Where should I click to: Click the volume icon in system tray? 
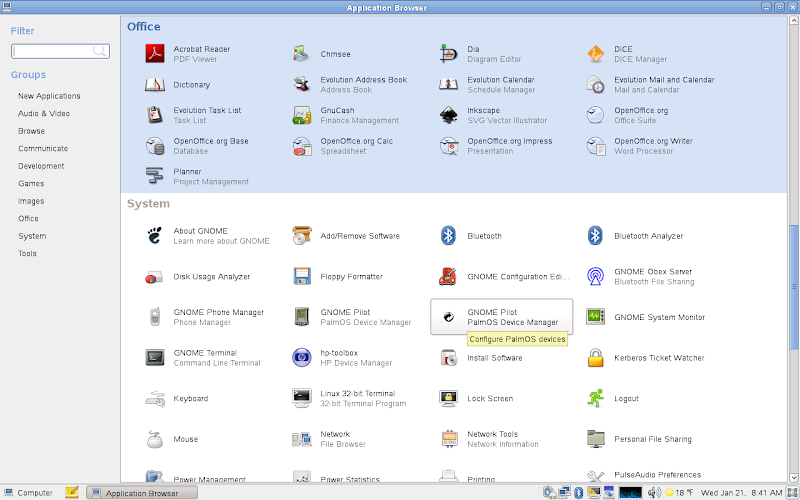(654, 492)
